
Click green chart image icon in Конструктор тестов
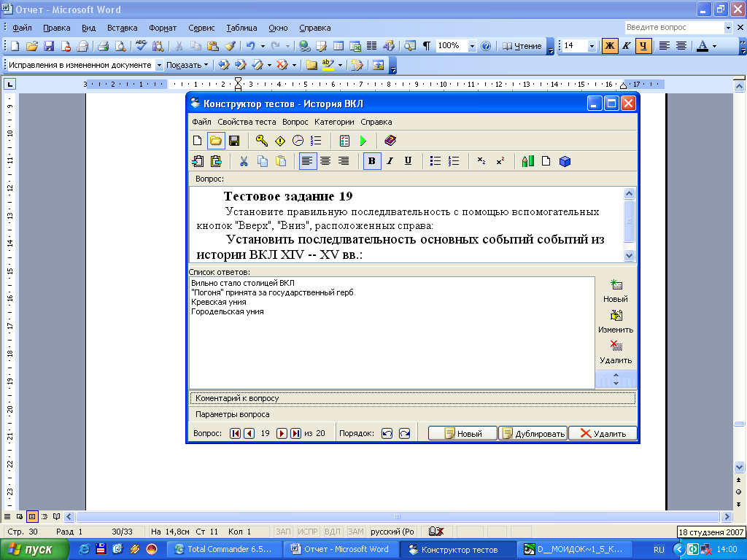527,161
